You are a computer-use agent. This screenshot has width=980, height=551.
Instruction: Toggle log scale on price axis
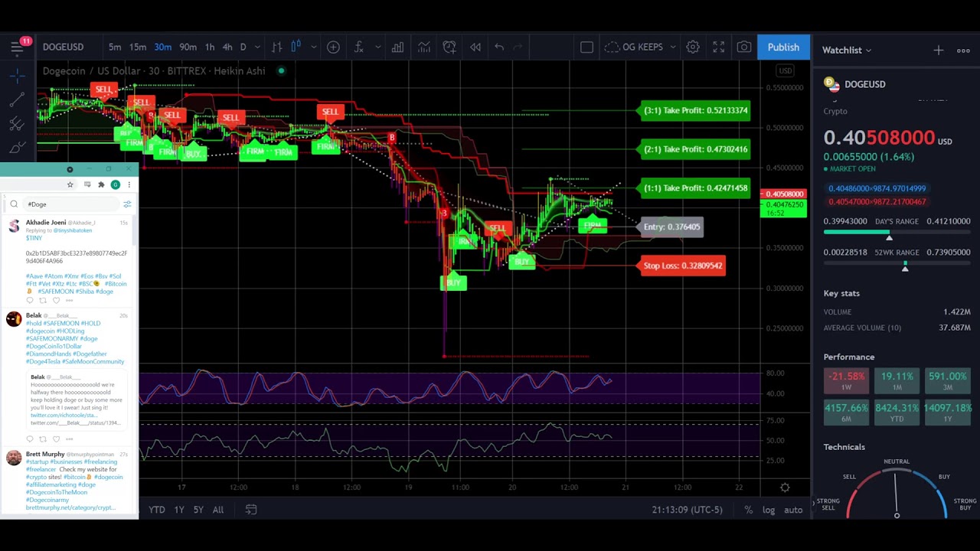[x=769, y=510]
